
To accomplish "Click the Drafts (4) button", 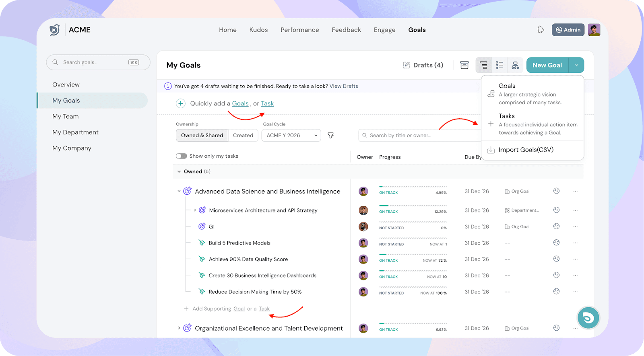I will click(423, 65).
